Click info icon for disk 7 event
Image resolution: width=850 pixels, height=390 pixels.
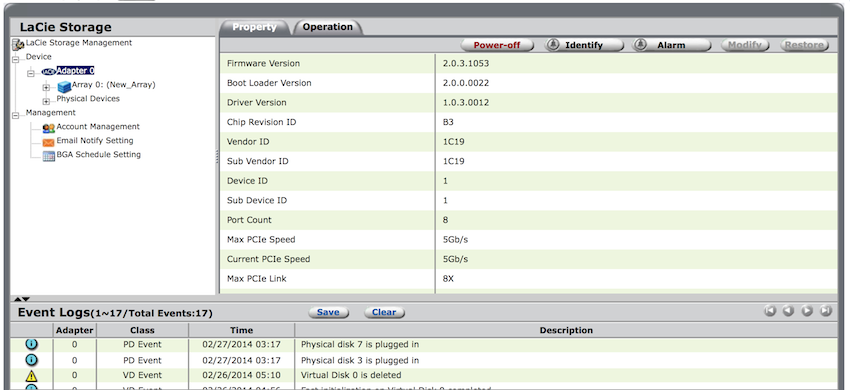32,344
